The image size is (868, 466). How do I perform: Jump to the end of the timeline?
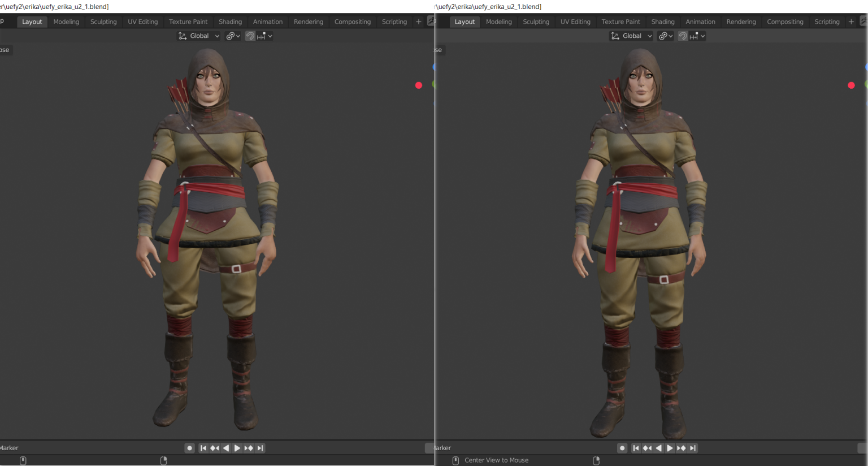point(260,448)
